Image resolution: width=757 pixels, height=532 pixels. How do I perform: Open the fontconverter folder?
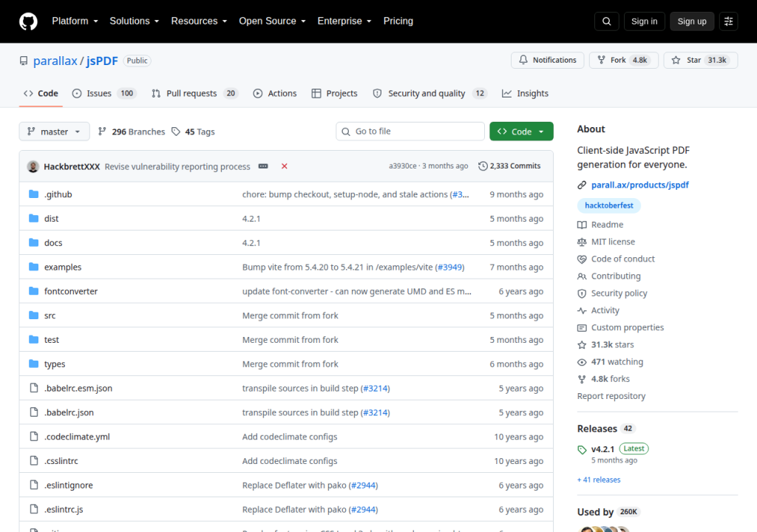71,291
